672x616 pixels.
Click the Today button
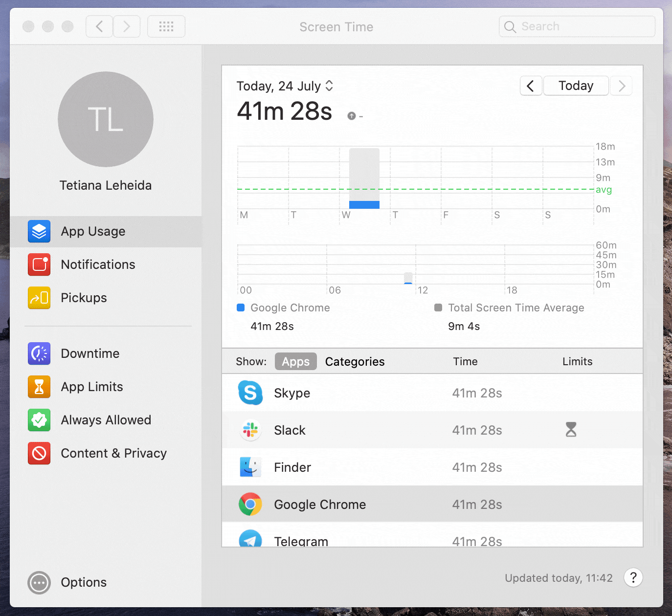click(576, 86)
